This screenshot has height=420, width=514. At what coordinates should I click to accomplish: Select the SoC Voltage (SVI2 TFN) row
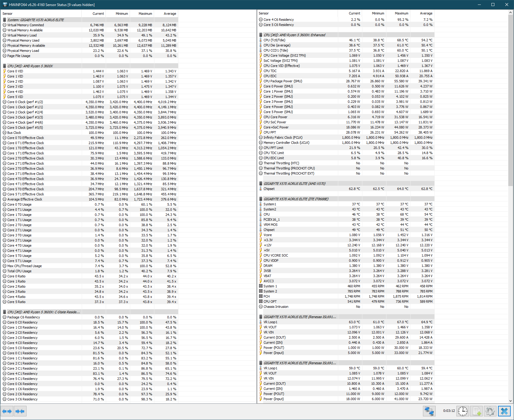pyautogui.click(x=346, y=61)
